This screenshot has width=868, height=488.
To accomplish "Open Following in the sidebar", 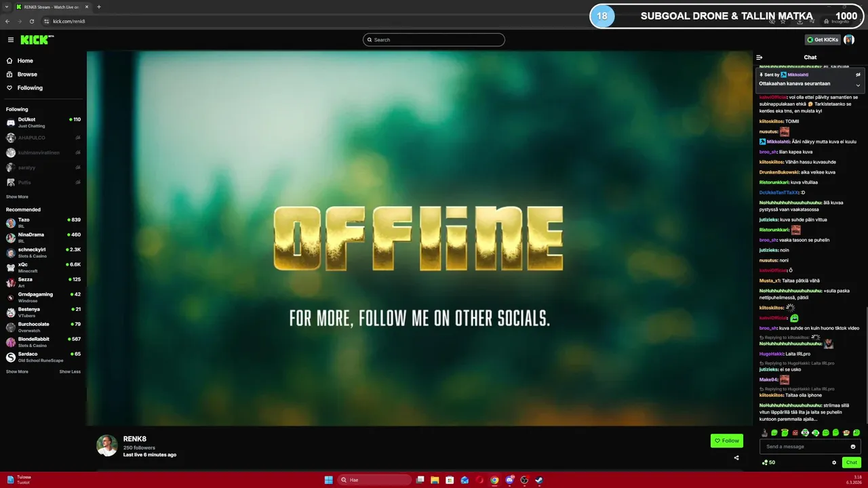I will pyautogui.click(x=43, y=88).
